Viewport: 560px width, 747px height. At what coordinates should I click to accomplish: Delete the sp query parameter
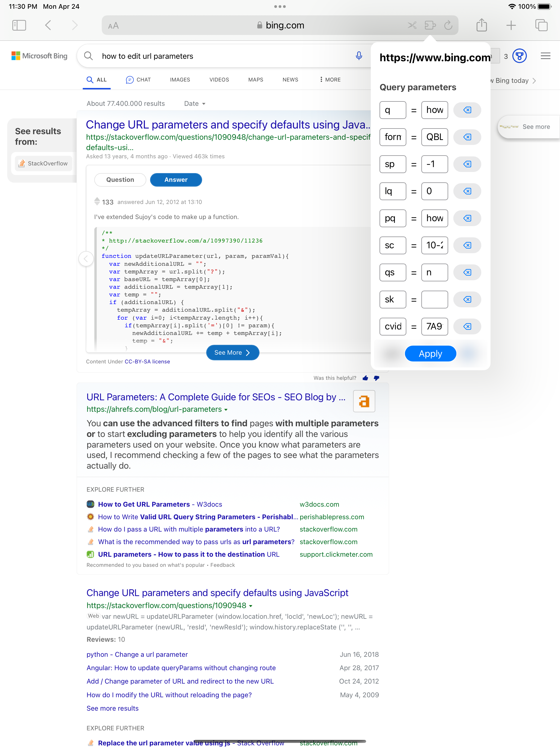467,164
